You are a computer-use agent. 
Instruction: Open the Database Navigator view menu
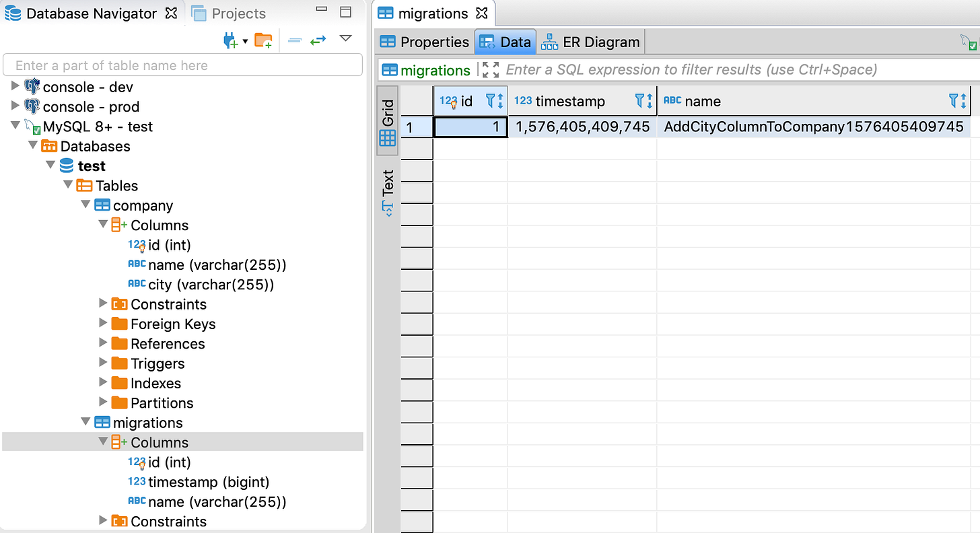[345, 39]
